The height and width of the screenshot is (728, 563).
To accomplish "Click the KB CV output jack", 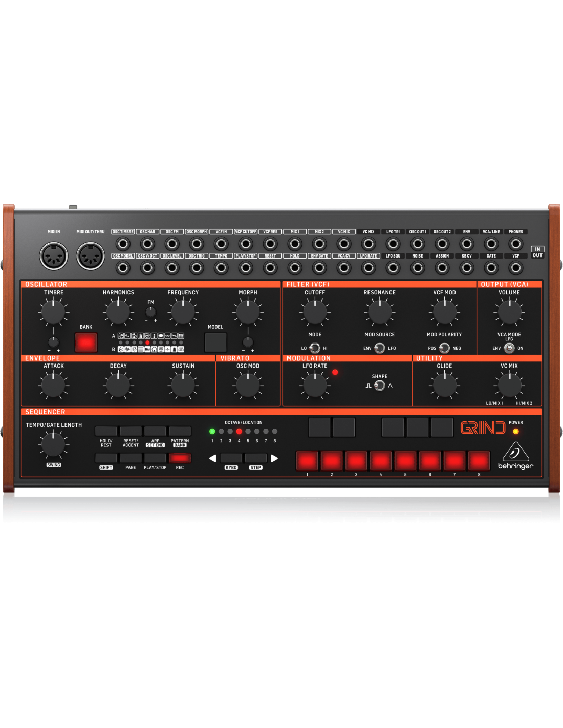I will tap(467, 267).
